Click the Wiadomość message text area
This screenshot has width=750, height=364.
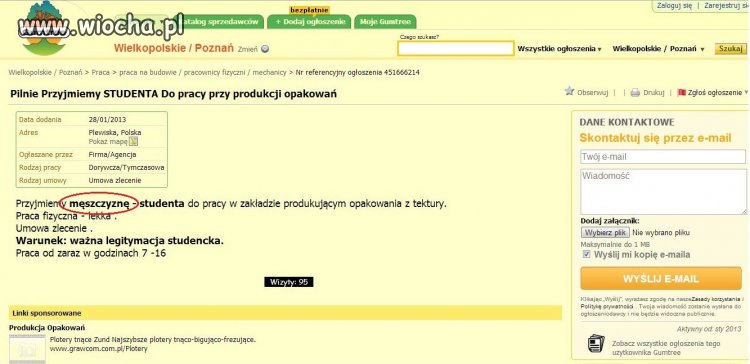(x=663, y=192)
